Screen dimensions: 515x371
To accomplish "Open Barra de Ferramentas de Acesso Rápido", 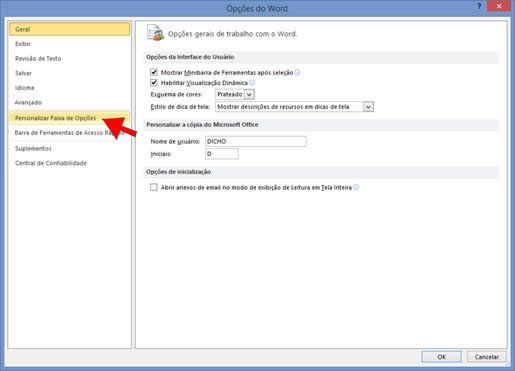I will [x=70, y=133].
